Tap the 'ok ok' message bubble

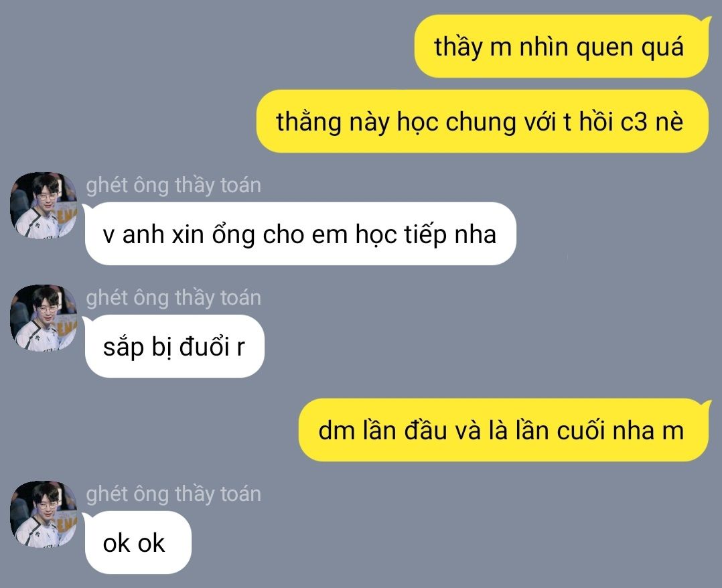137,542
